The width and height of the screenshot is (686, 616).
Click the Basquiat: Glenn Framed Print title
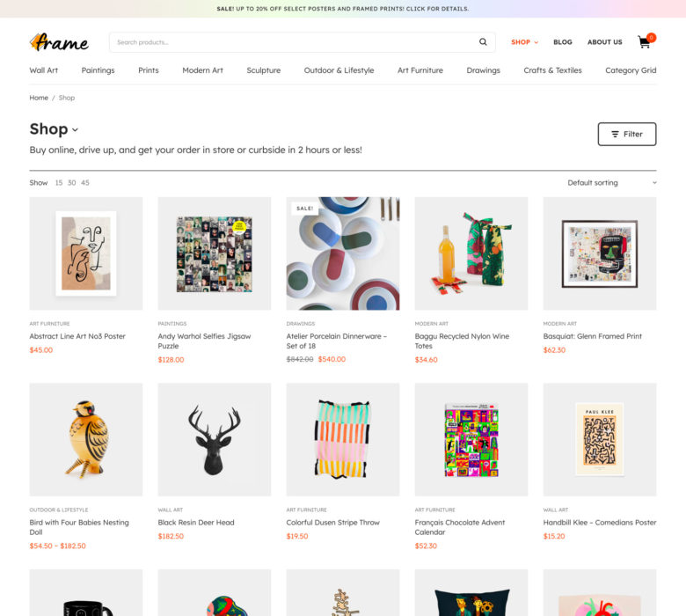point(593,336)
